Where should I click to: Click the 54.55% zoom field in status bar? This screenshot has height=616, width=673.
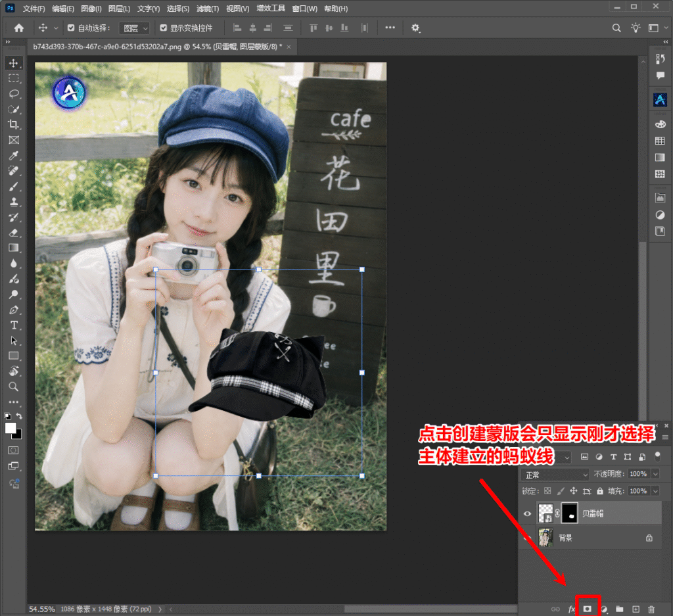pos(42,609)
